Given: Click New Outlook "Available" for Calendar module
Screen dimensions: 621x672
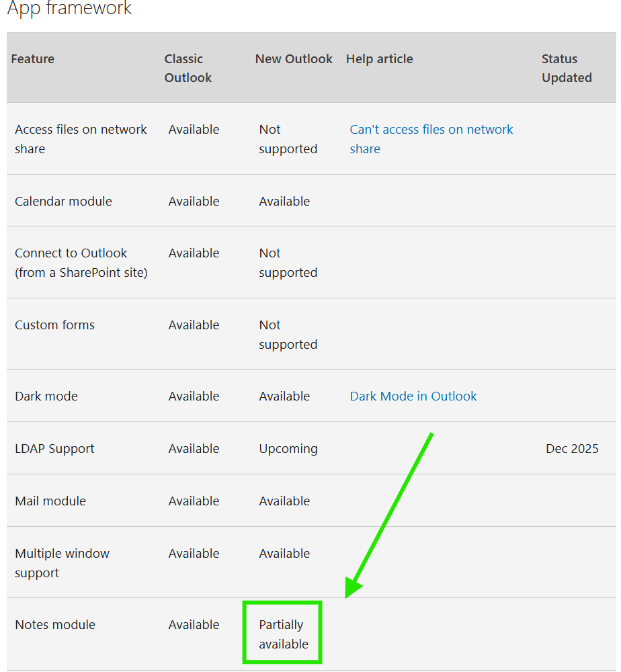Looking at the screenshot, I should [x=284, y=201].
